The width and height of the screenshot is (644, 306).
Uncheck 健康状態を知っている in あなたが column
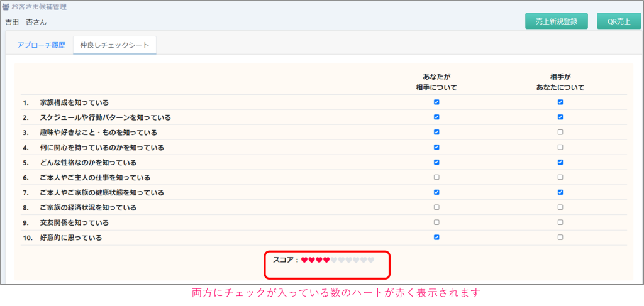pos(436,192)
